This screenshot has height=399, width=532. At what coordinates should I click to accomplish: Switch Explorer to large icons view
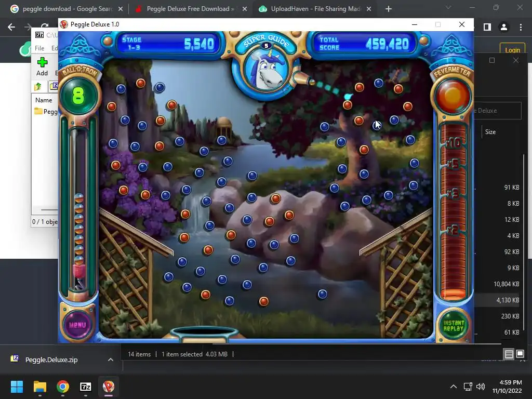click(520, 354)
